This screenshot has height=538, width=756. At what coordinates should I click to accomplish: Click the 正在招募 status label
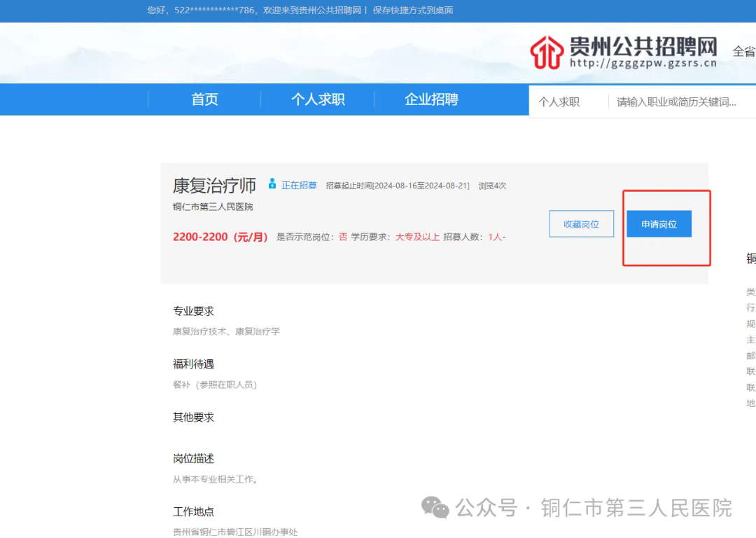pos(299,186)
